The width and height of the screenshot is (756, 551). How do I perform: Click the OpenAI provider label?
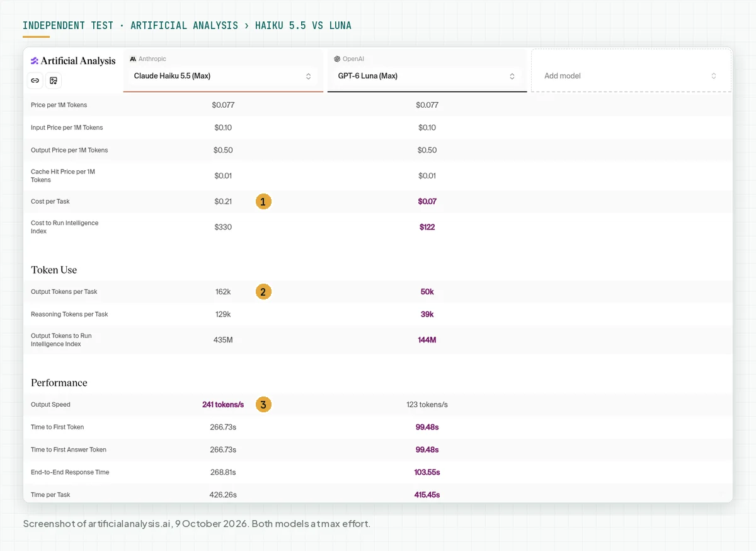[x=353, y=59]
